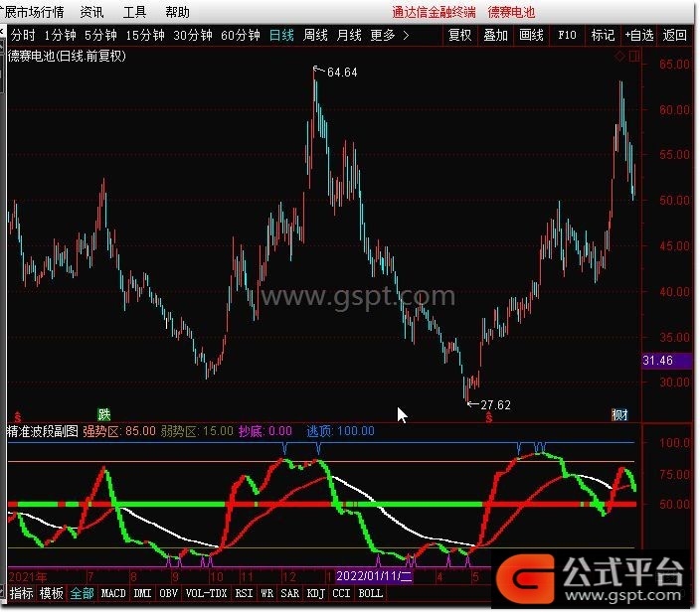Switch indicator to WR
700x612 pixels.
(x=266, y=593)
